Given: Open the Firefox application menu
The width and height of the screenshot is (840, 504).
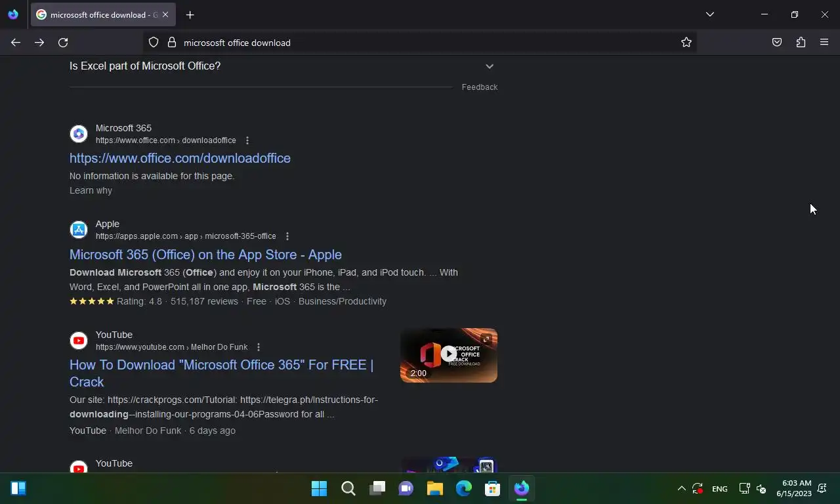Looking at the screenshot, I should point(824,43).
